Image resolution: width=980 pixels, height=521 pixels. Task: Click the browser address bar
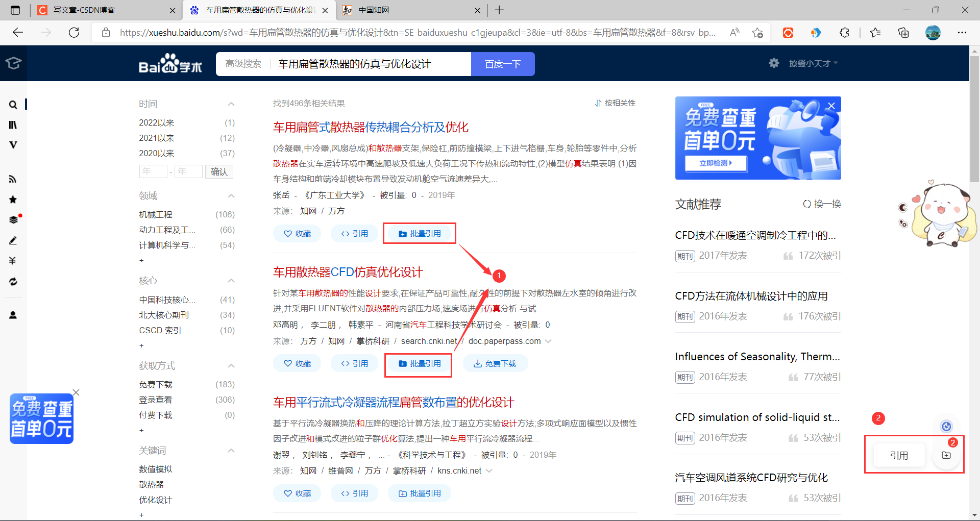(x=418, y=33)
